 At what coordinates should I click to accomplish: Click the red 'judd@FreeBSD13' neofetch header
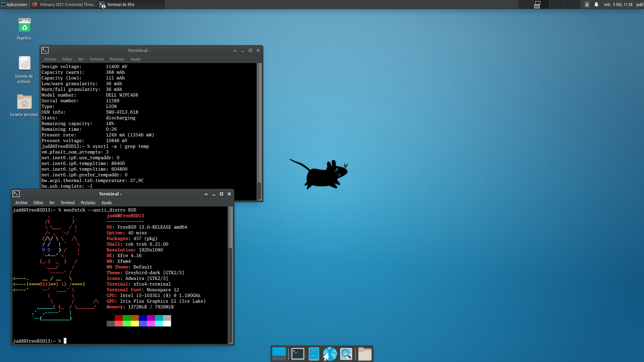click(x=125, y=216)
